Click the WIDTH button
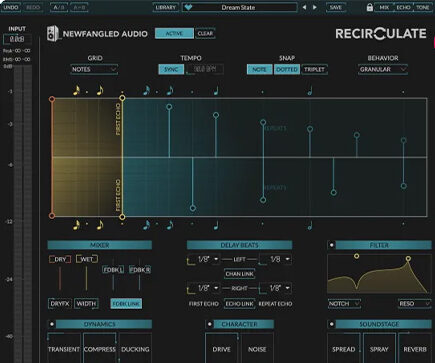 click(x=86, y=304)
